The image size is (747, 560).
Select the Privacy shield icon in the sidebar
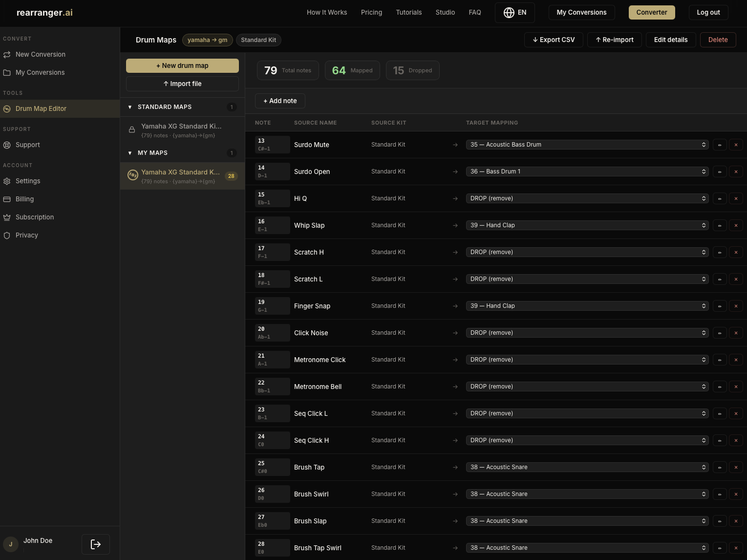7,235
